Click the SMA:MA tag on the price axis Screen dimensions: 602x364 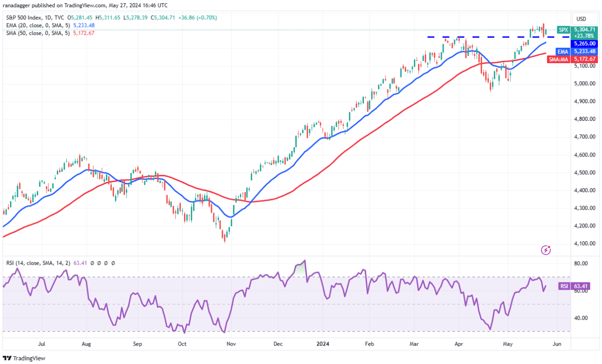tap(559, 59)
